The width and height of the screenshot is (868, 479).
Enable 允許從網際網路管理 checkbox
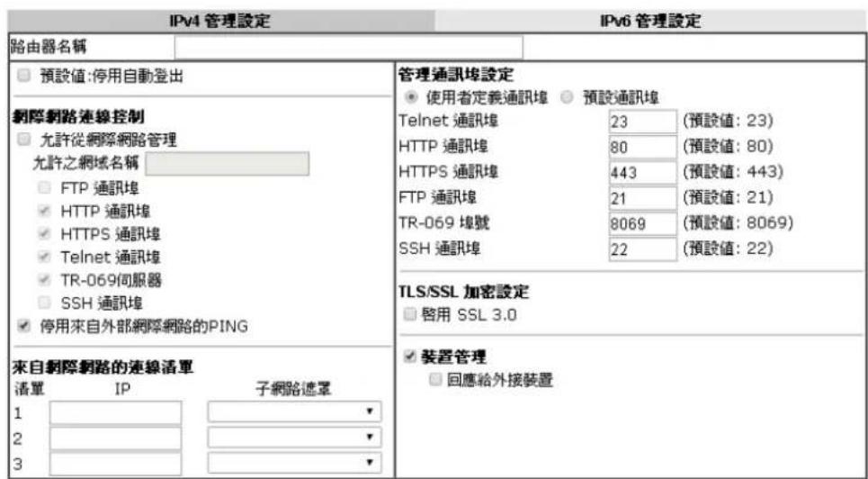[x=23, y=140]
